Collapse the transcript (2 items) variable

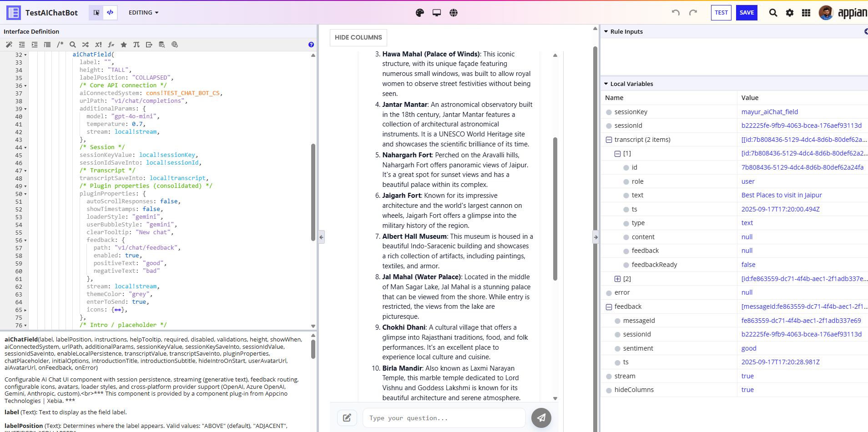(609, 140)
